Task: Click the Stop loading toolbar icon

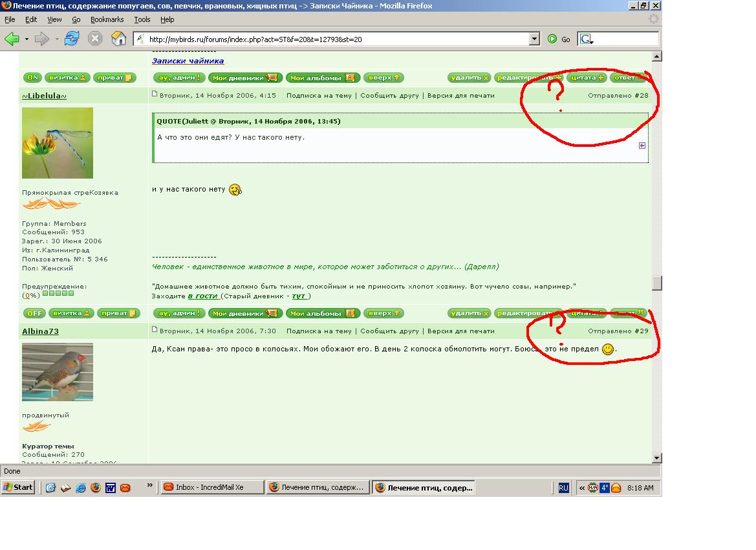Action: 95,39
